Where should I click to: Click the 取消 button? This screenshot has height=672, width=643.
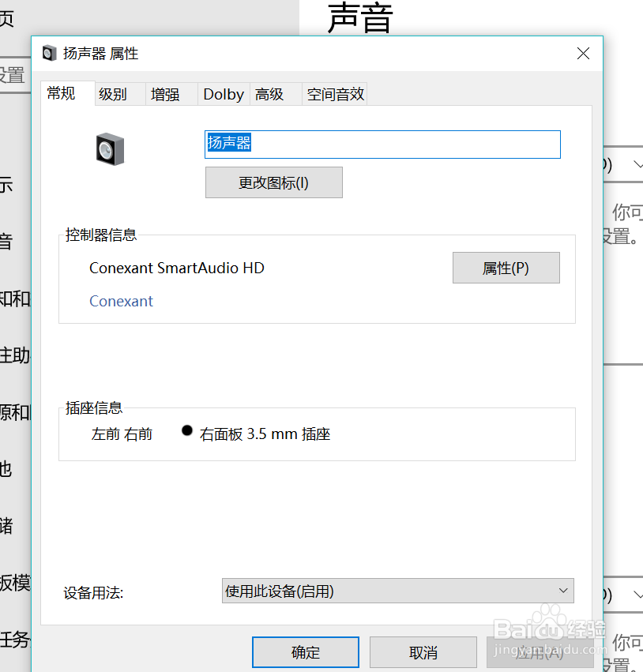click(x=423, y=652)
